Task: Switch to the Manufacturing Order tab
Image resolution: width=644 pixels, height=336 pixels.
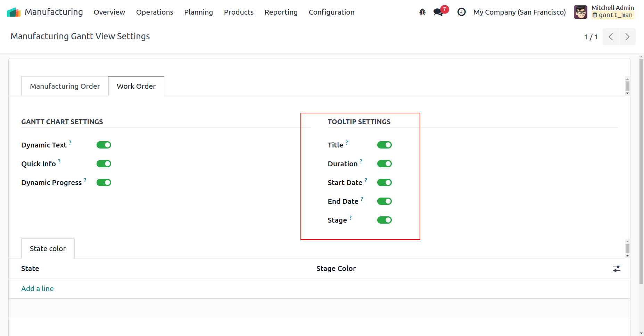Action: click(x=65, y=86)
